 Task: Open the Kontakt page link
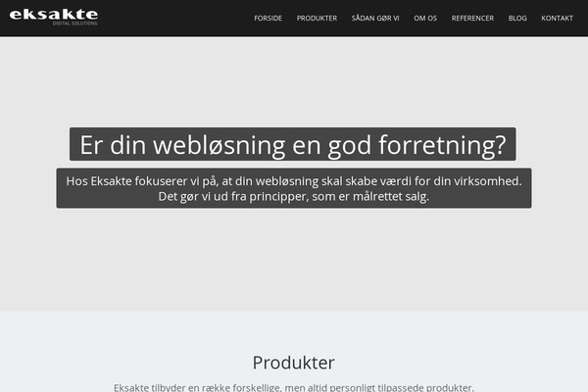pyautogui.click(x=557, y=18)
